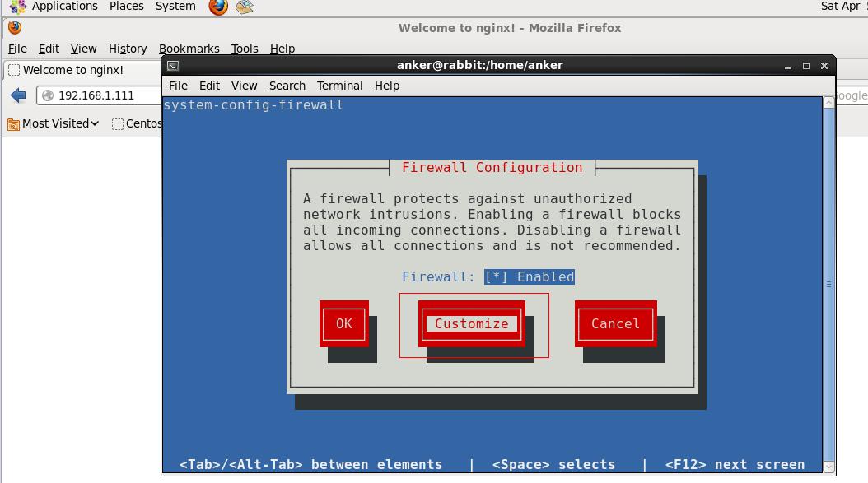The width and height of the screenshot is (868, 483).
Task: Expand the Most Visited dropdown
Action: 95,123
